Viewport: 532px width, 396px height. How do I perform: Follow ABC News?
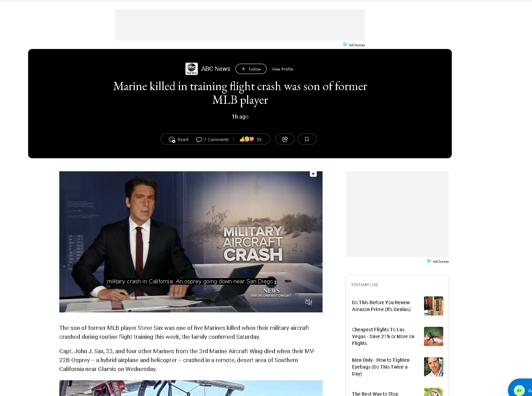point(251,69)
